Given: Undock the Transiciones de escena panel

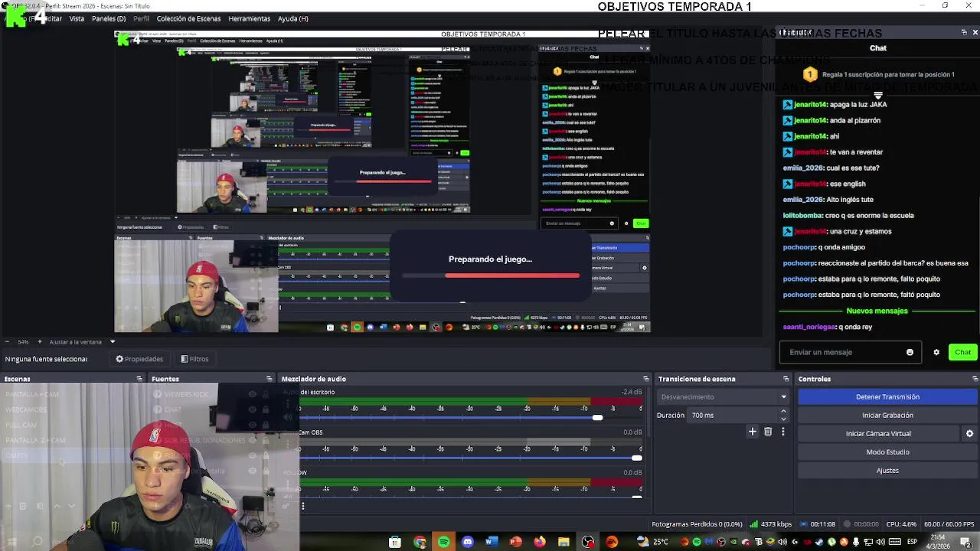Looking at the screenshot, I should [786, 379].
